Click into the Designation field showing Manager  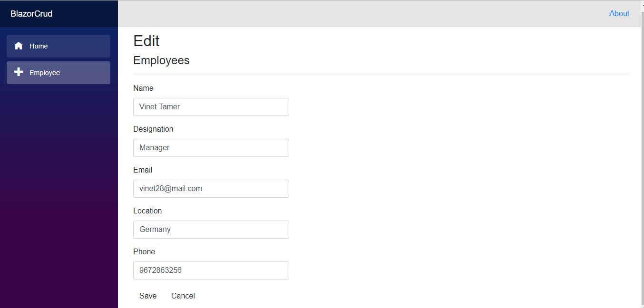[x=211, y=148]
